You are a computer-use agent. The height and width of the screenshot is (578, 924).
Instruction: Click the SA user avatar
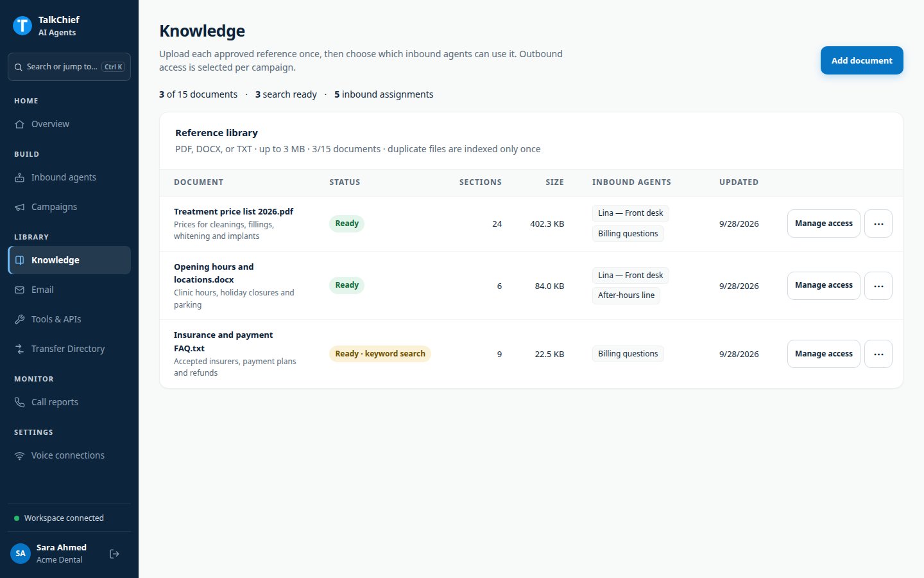pyautogui.click(x=21, y=554)
